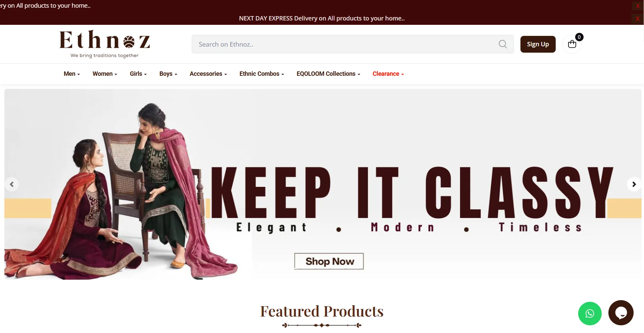The width and height of the screenshot is (644, 333).
Task: Focus the Search on Ethnoz field
Action: 346,44
